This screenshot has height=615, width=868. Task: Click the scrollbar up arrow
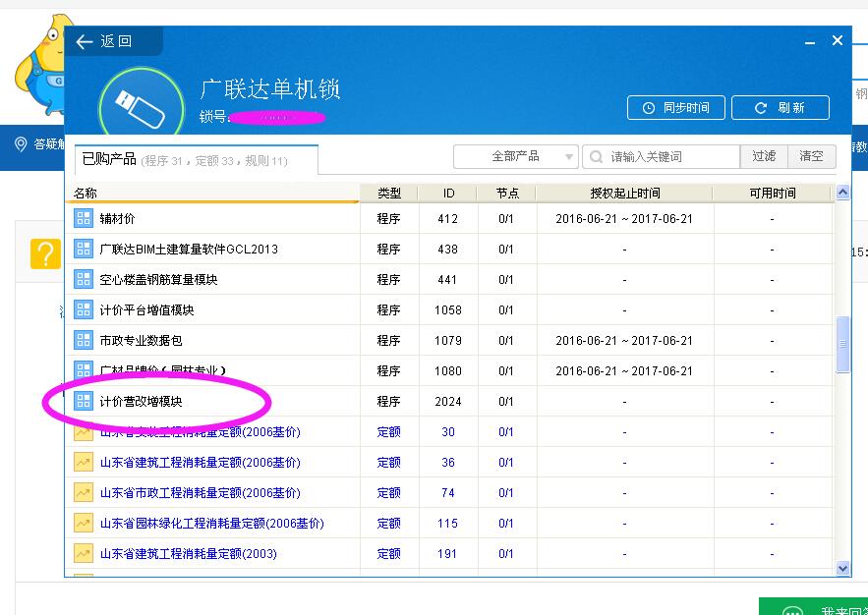842,193
